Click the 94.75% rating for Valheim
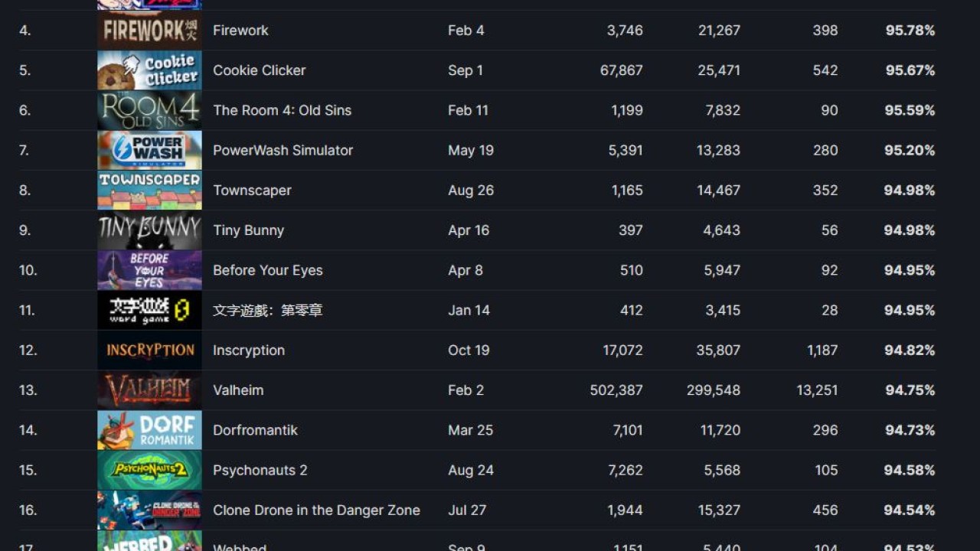The image size is (980, 551). [910, 390]
